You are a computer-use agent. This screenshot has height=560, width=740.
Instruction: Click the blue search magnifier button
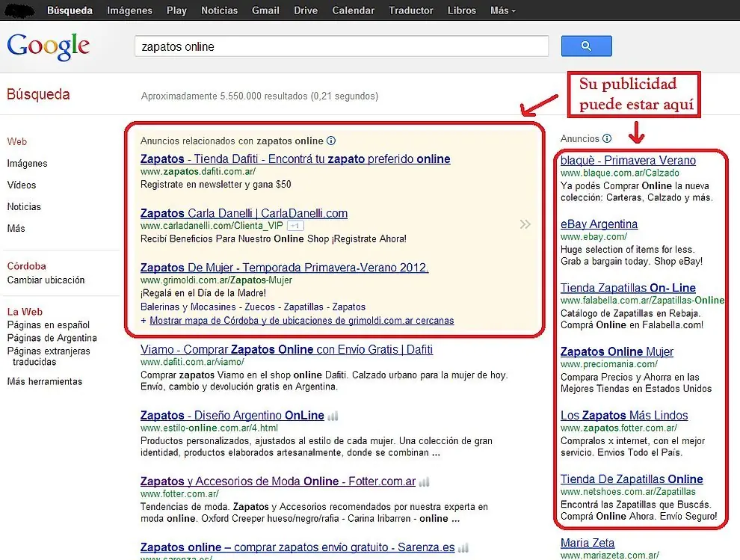point(586,46)
